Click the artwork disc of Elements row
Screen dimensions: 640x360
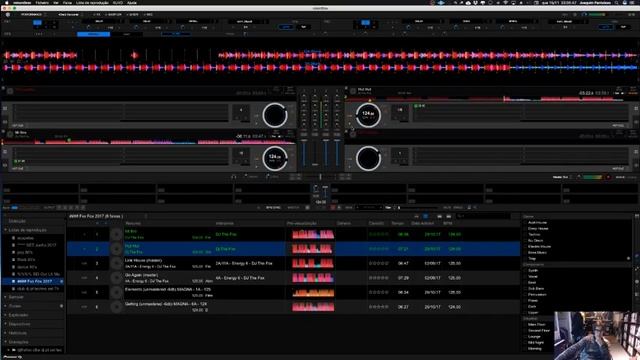point(116,292)
